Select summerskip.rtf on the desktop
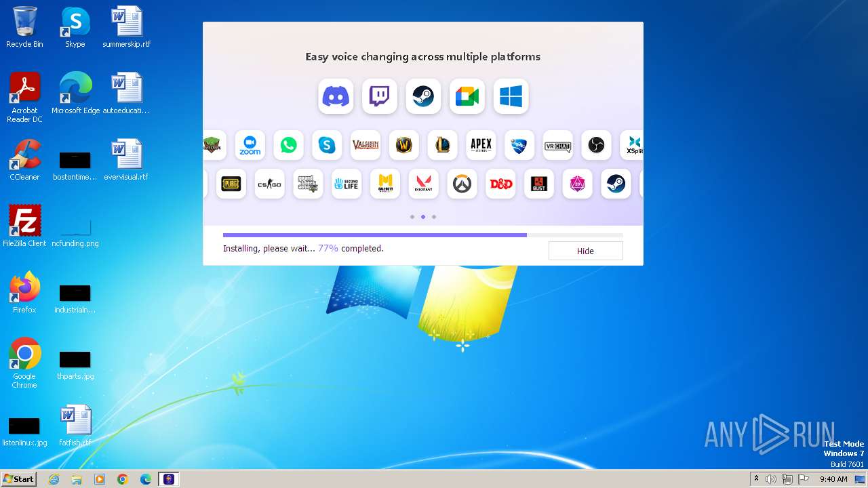 [x=127, y=27]
